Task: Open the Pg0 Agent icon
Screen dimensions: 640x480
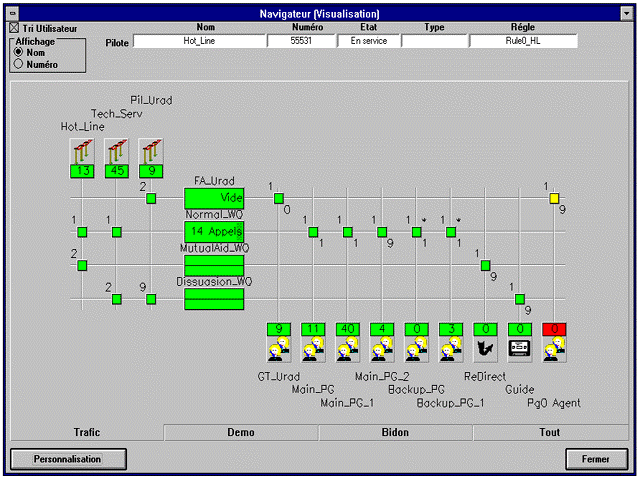Action: coord(554,348)
